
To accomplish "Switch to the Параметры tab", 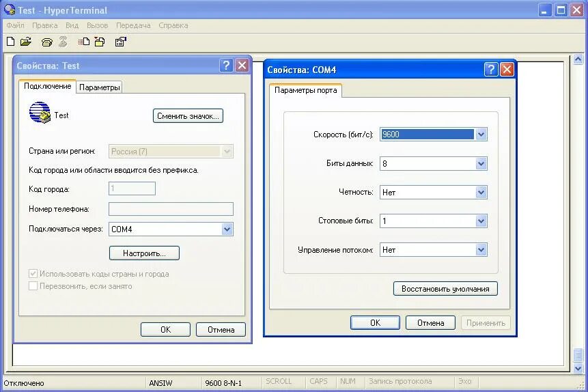I will click(x=100, y=87).
